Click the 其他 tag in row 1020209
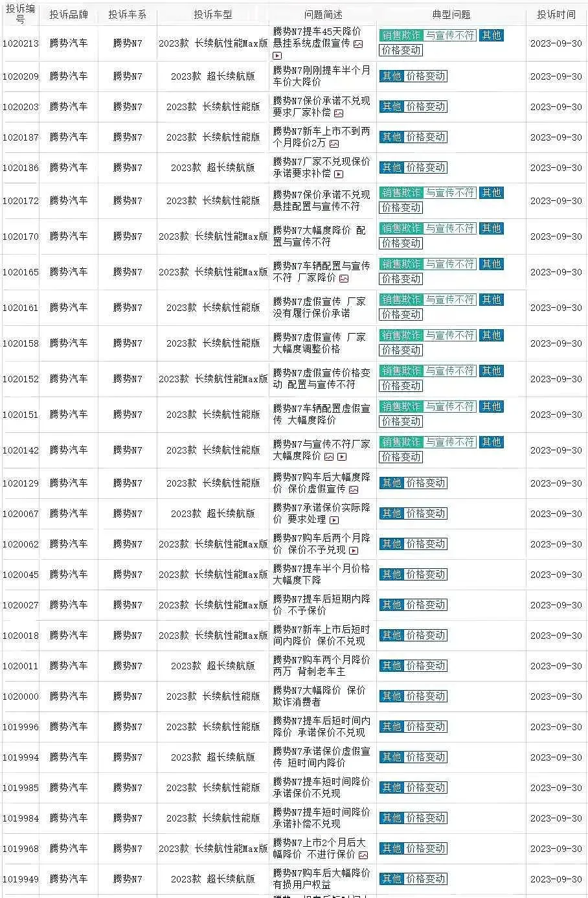 point(392,76)
